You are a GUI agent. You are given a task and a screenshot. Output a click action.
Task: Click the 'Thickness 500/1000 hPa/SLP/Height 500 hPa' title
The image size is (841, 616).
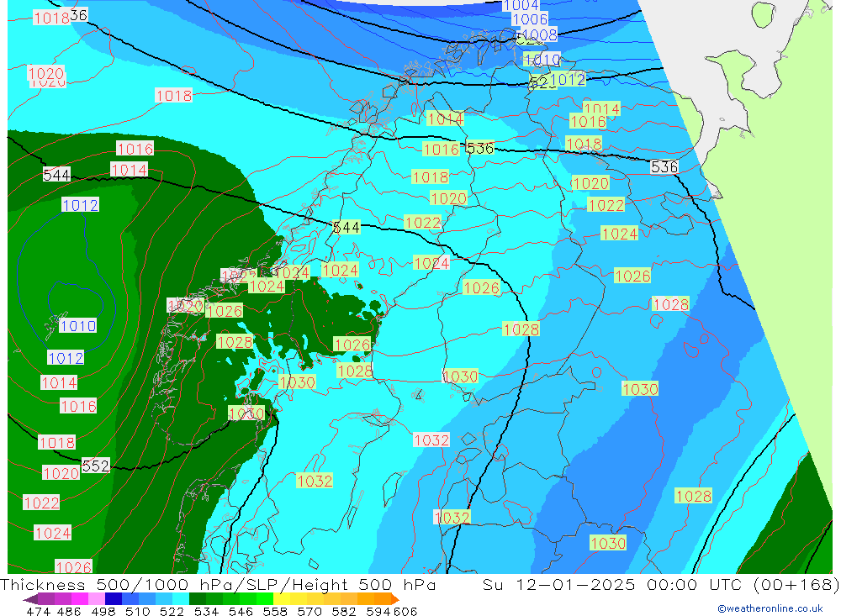click(218, 584)
